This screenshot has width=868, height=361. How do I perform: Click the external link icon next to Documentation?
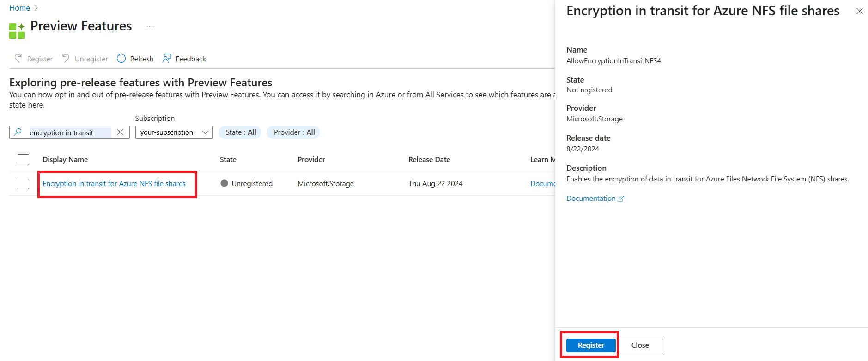(621, 199)
